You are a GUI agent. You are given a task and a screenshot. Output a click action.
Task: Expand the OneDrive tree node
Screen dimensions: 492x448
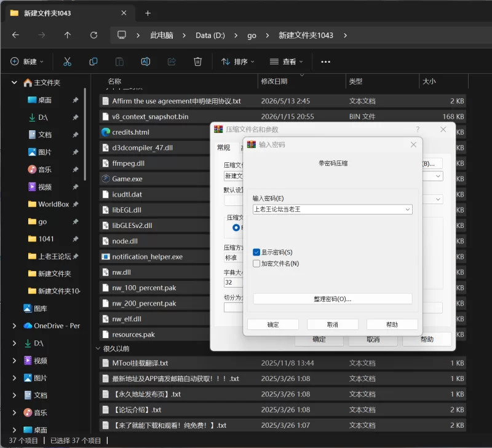click(x=14, y=326)
